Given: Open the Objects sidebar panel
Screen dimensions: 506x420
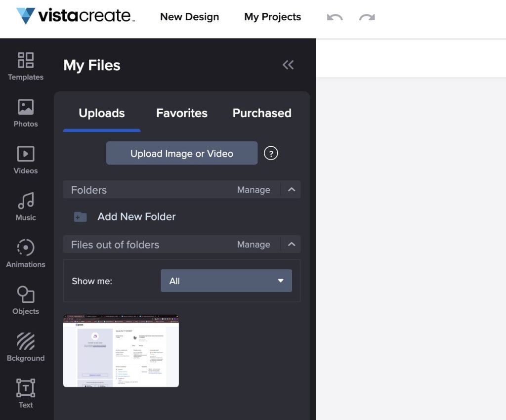Looking at the screenshot, I should 26,300.
